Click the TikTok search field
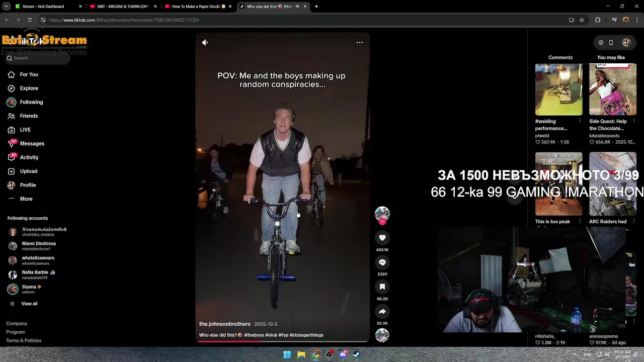 click(x=38, y=58)
